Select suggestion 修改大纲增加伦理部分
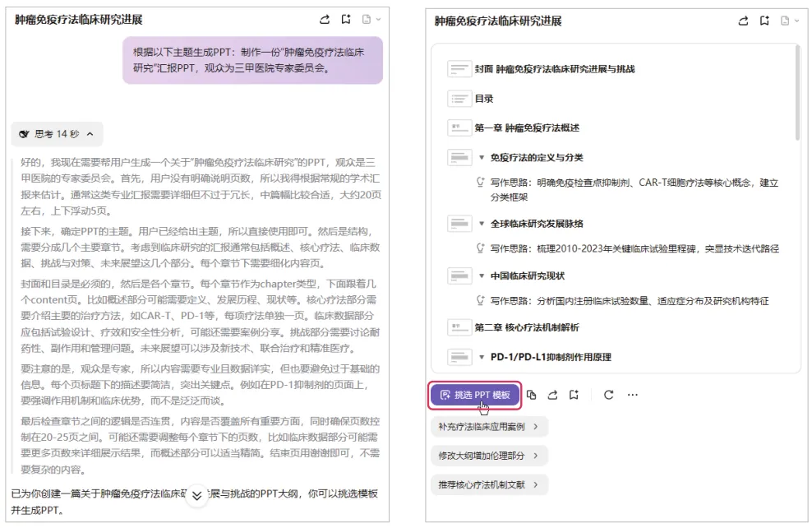The width and height of the screenshot is (812, 528). (489, 456)
